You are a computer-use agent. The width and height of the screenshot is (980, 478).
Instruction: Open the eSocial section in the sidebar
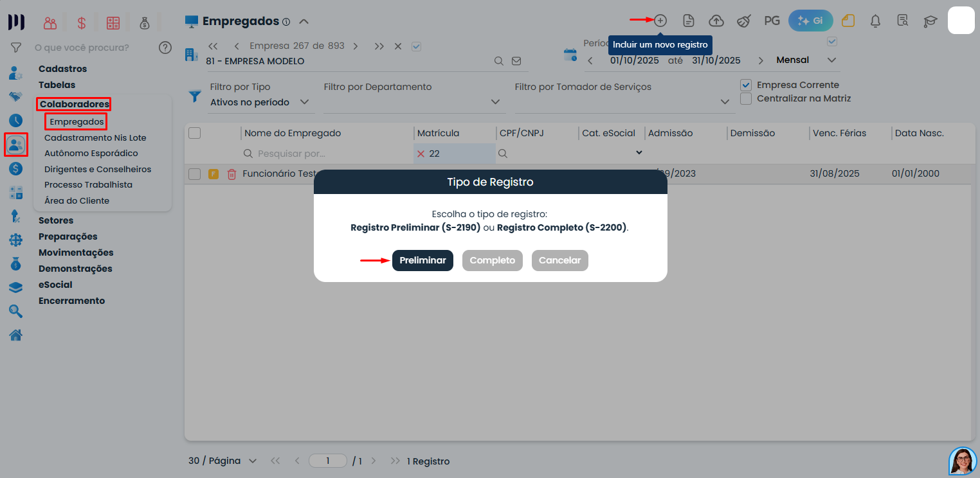coord(56,284)
